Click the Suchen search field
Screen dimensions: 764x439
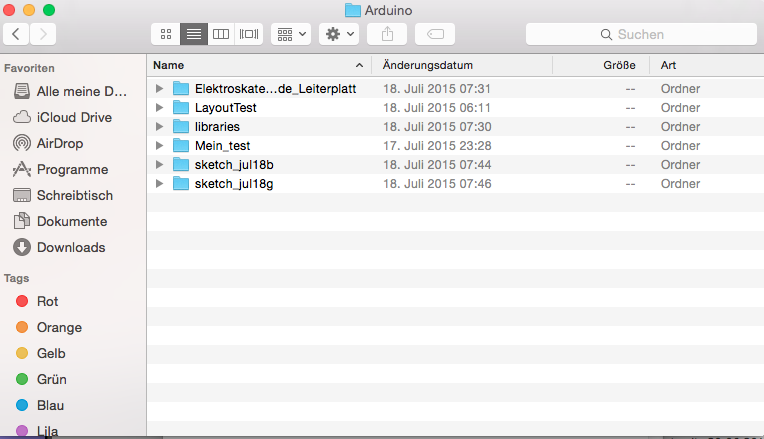pos(641,34)
